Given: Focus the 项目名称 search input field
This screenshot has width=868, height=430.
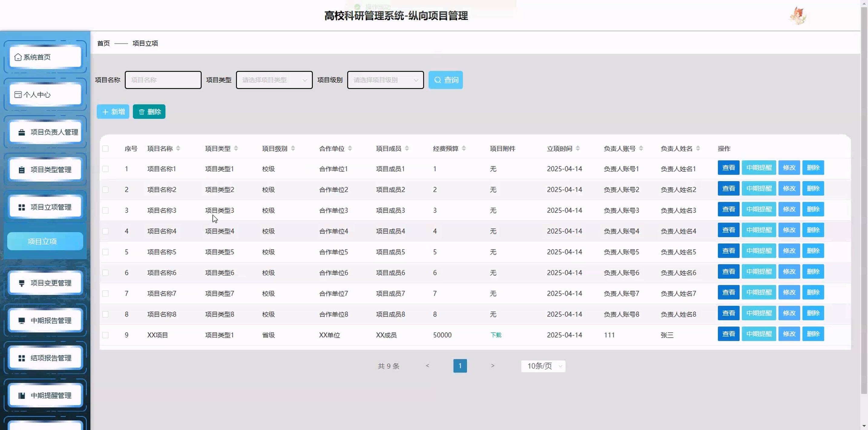Looking at the screenshot, I should pyautogui.click(x=163, y=80).
